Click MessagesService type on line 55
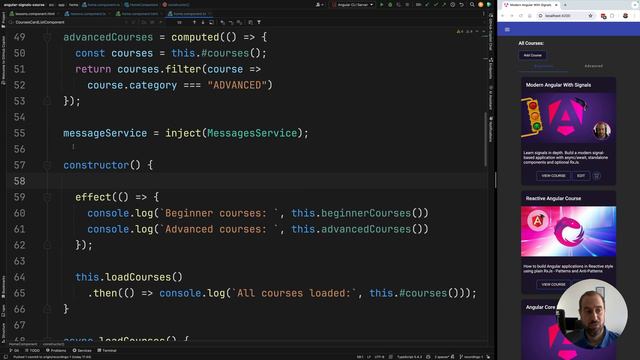The height and width of the screenshot is (360, 640). [252, 133]
